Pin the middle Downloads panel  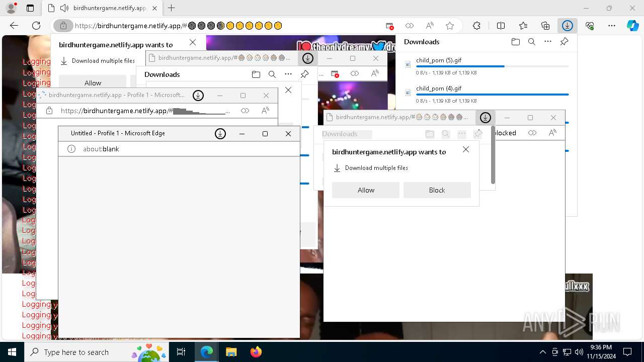pyautogui.click(x=304, y=74)
